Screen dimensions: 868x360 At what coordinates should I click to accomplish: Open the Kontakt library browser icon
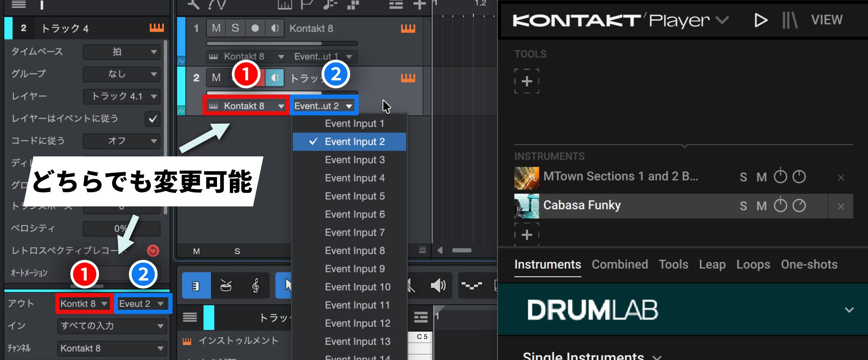pyautogui.click(x=789, y=20)
